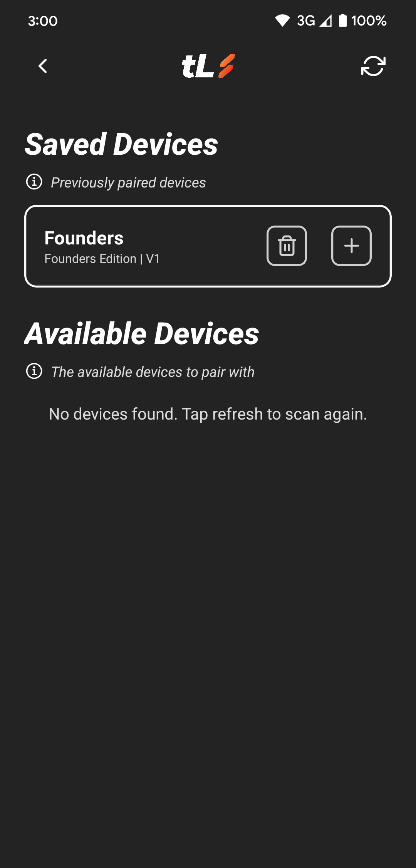
Task: Tap the tL logo in header
Action: (208, 66)
